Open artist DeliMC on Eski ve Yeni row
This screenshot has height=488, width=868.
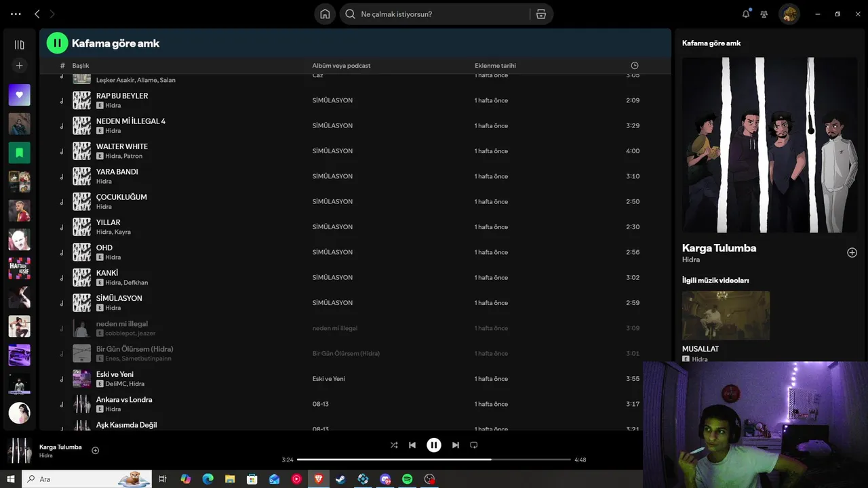point(115,384)
